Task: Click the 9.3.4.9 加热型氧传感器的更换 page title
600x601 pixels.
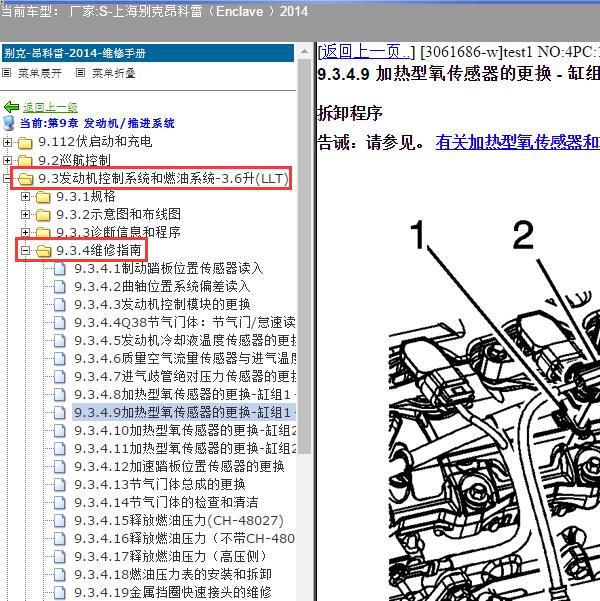Action: [x=459, y=73]
